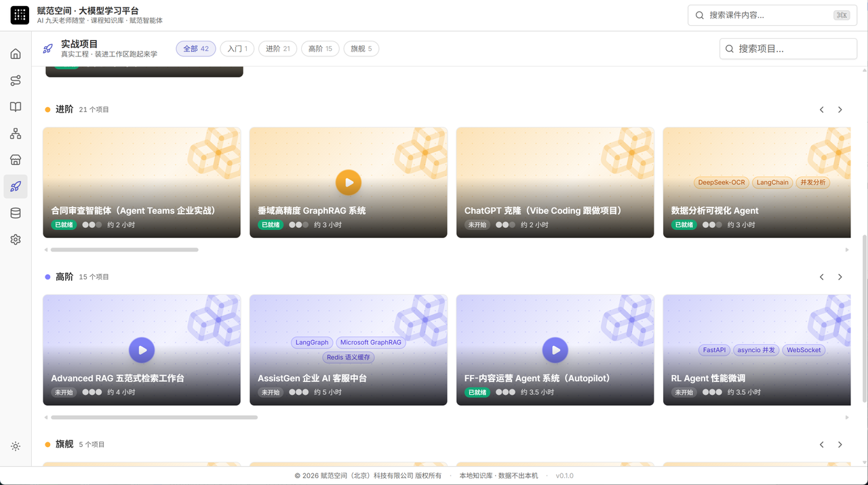Focus the 搜索课件内容 search field
This screenshot has width=868, height=485.
point(772,15)
